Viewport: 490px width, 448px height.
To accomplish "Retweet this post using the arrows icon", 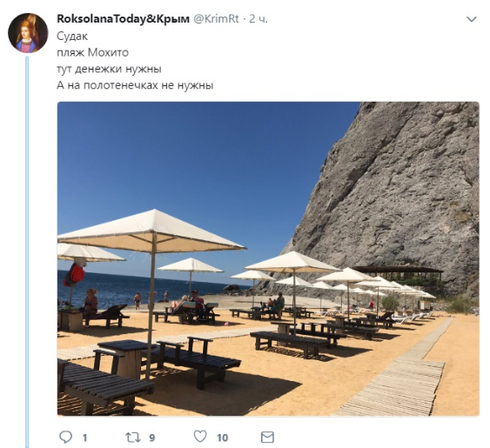I will [133, 438].
